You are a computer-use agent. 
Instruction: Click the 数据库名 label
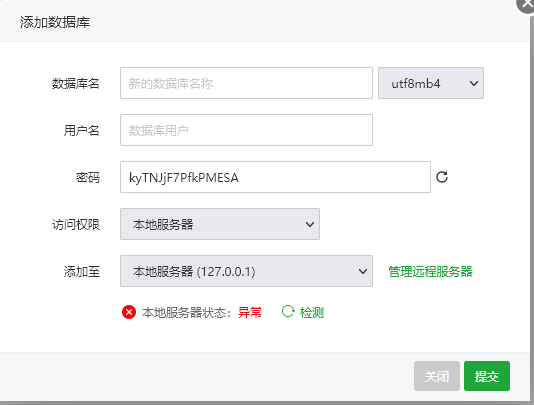(76, 83)
